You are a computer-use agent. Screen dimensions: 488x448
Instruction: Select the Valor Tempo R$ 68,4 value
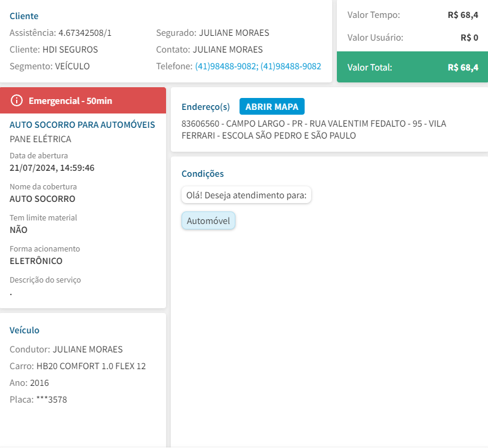coord(463,14)
